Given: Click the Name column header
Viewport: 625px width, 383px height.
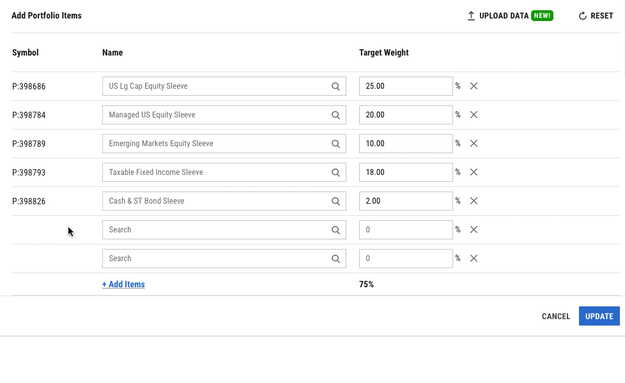Looking at the screenshot, I should [112, 53].
